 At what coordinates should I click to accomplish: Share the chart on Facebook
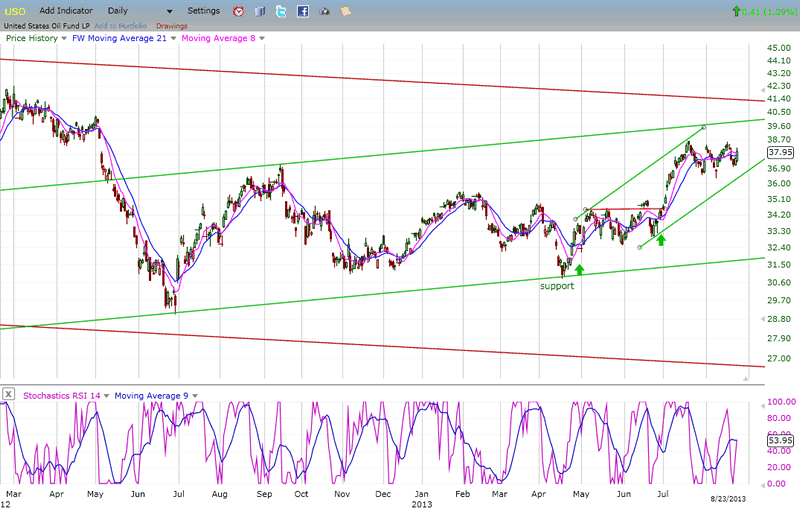click(x=302, y=11)
